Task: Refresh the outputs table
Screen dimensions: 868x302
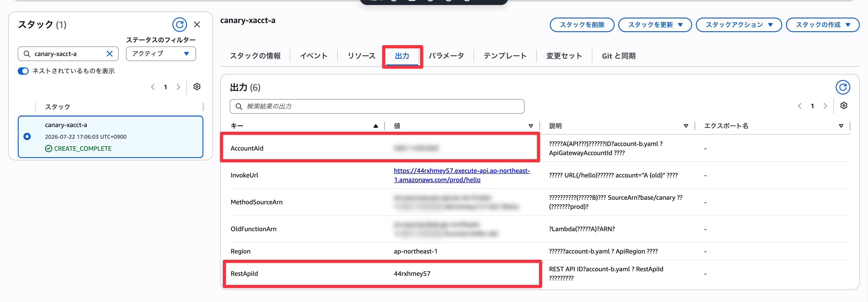Action: coord(843,87)
